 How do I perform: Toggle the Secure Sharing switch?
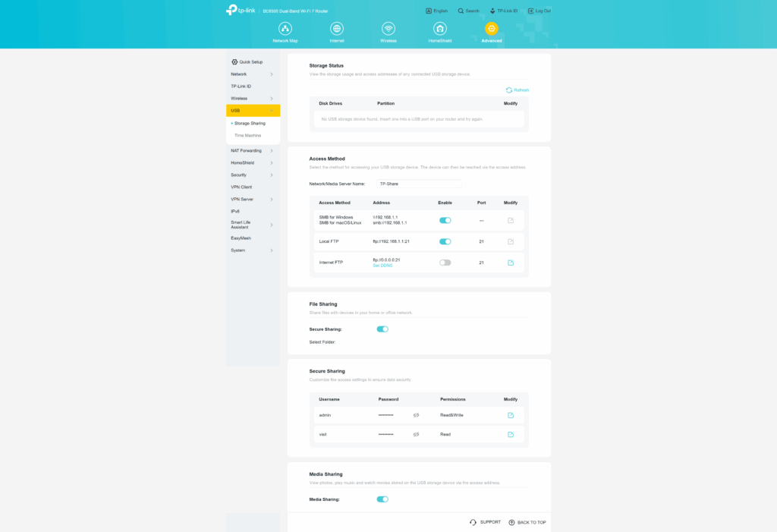click(382, 329)
